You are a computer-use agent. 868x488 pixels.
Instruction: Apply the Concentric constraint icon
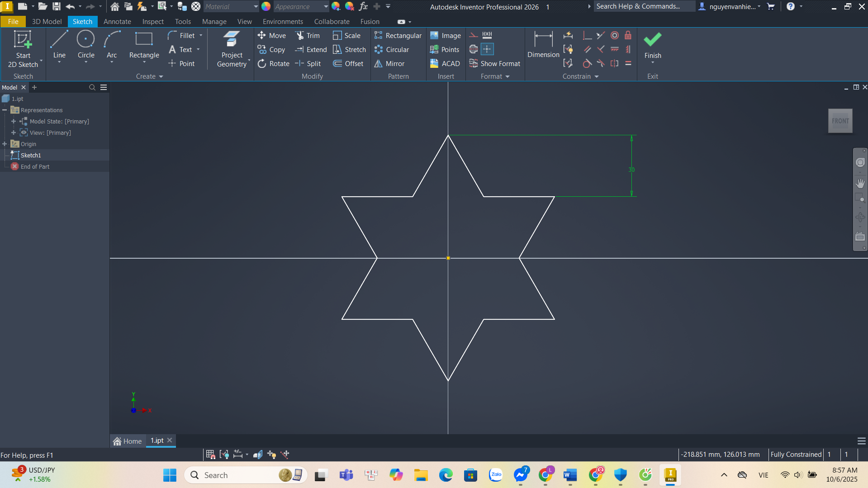pos(614,35)
